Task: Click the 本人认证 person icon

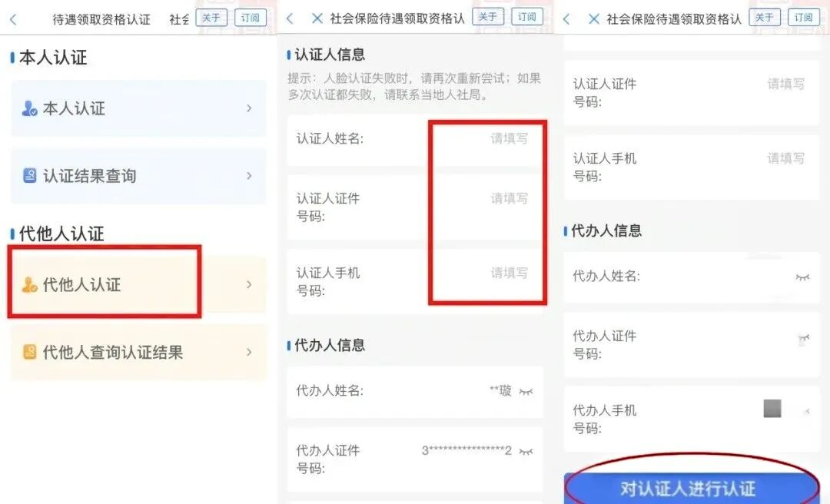Action: tap(29, 108)
